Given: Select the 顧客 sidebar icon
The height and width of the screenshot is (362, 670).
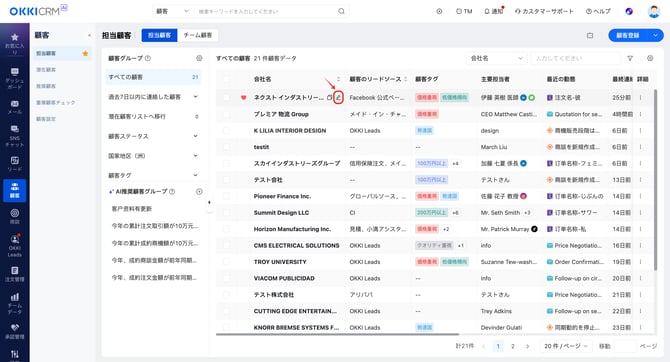Looking at the screenshot, I should click(15, 190).
